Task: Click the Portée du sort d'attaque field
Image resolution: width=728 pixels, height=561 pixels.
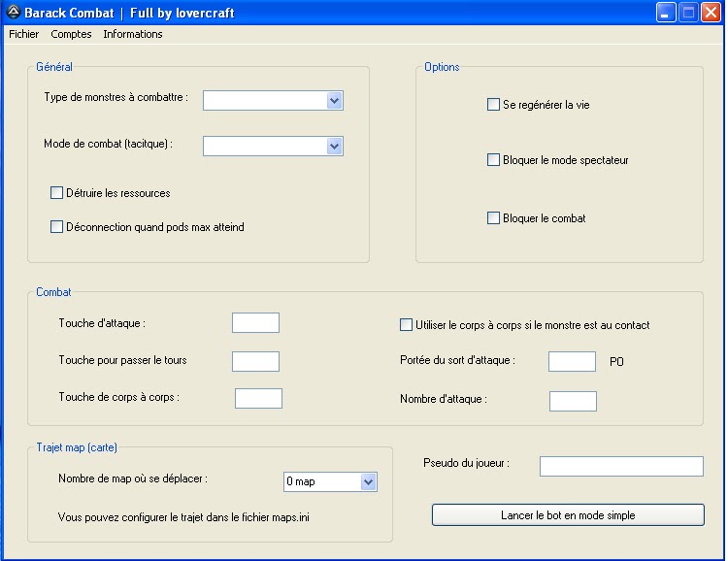Action: point(572,361)
